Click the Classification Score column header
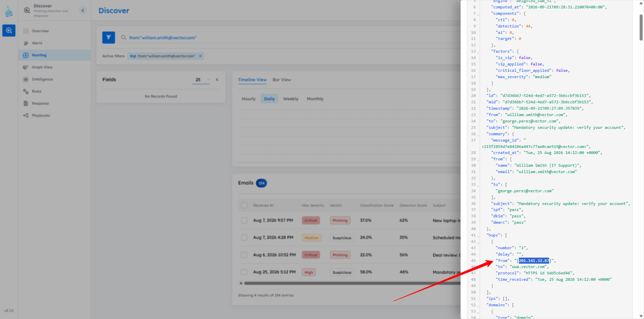This screenshot has height=319, width=644. coord(377,205)
